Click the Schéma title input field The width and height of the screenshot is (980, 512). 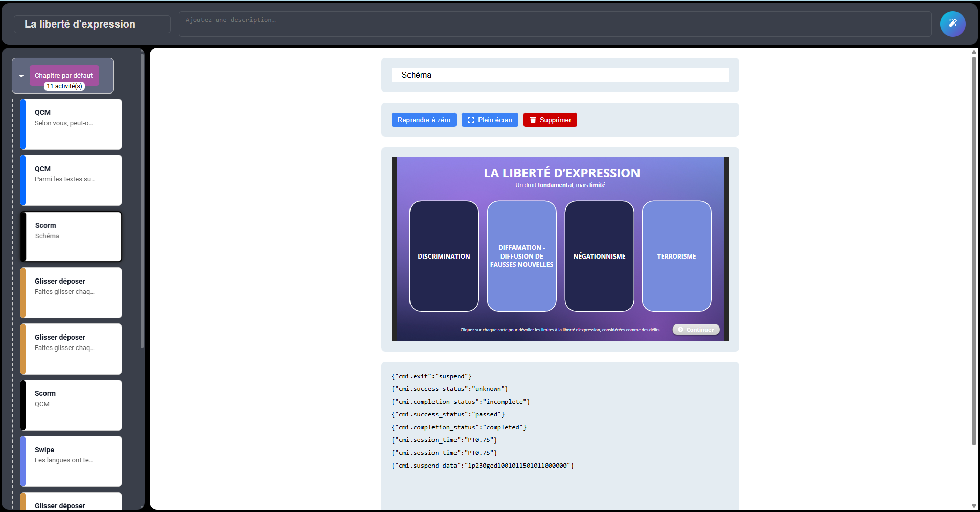[x=560, y=75]
